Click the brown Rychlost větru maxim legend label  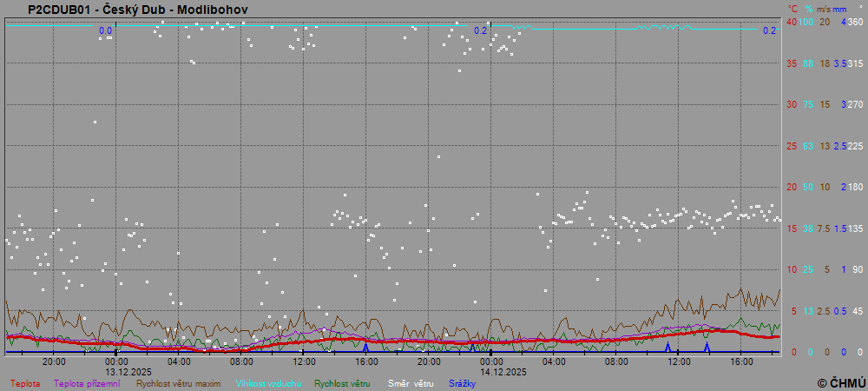coord(178,383)
